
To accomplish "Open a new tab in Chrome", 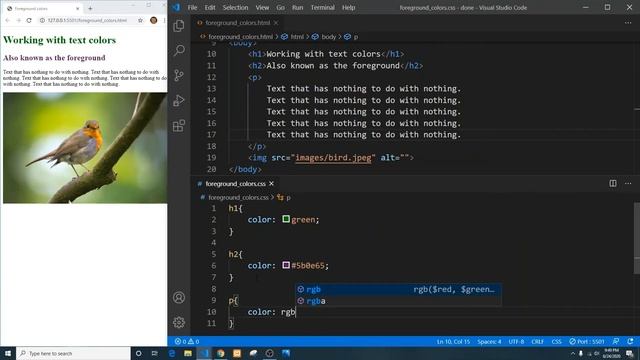I will (x=90, y=8).
